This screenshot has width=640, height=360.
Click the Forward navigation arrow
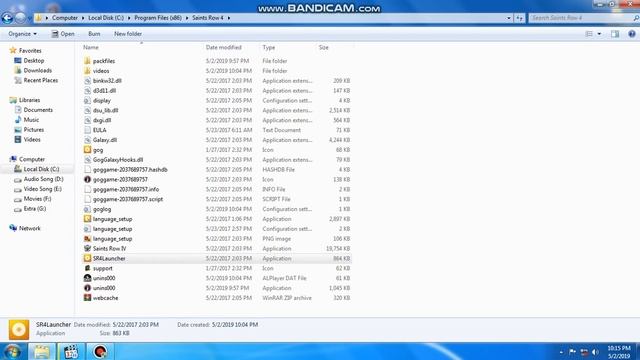[x=20, y=18]
